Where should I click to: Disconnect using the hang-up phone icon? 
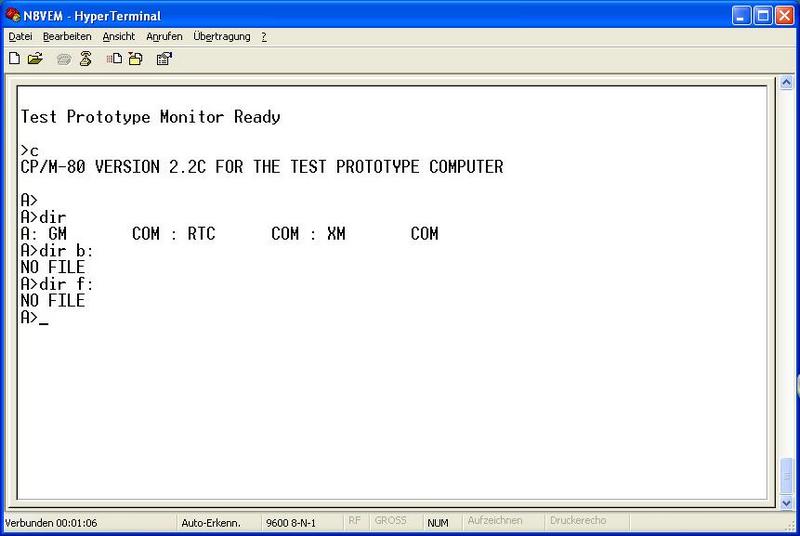pos(86,59)
